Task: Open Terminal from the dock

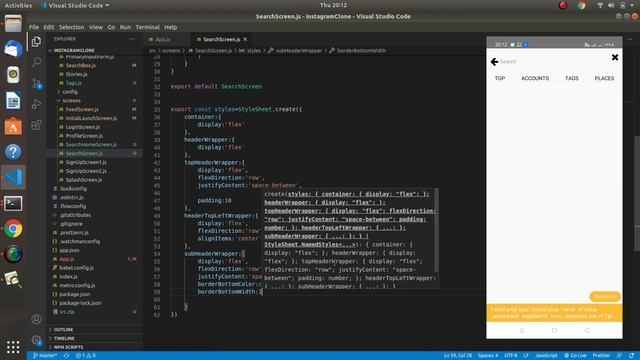Action: point(13,203)
